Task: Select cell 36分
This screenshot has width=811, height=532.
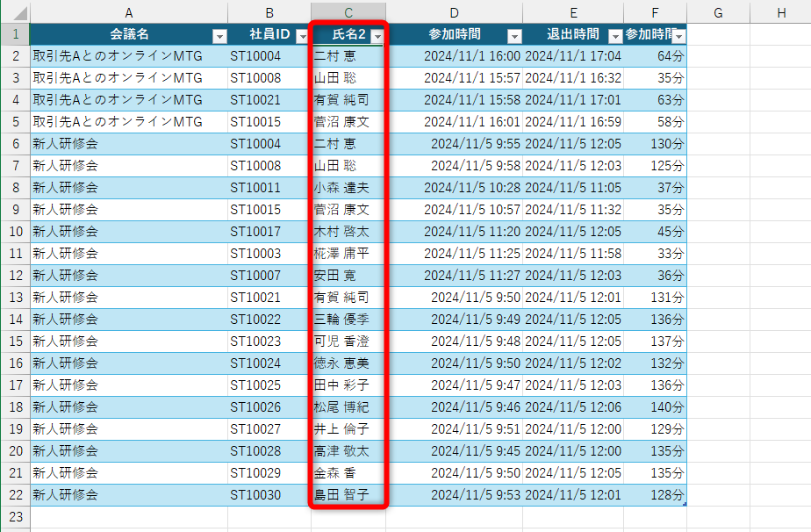Action: point(656,276)
